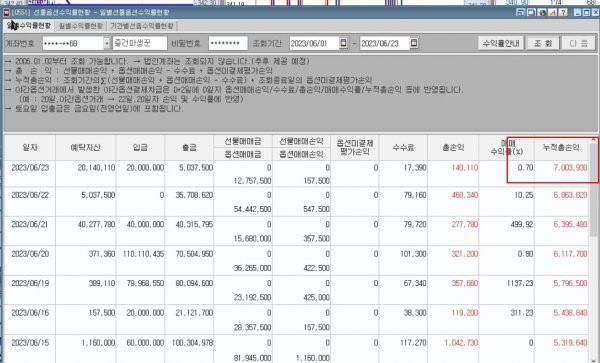Click the end date field 2023/06/23

pyautogui.click(x=385, y=43)
